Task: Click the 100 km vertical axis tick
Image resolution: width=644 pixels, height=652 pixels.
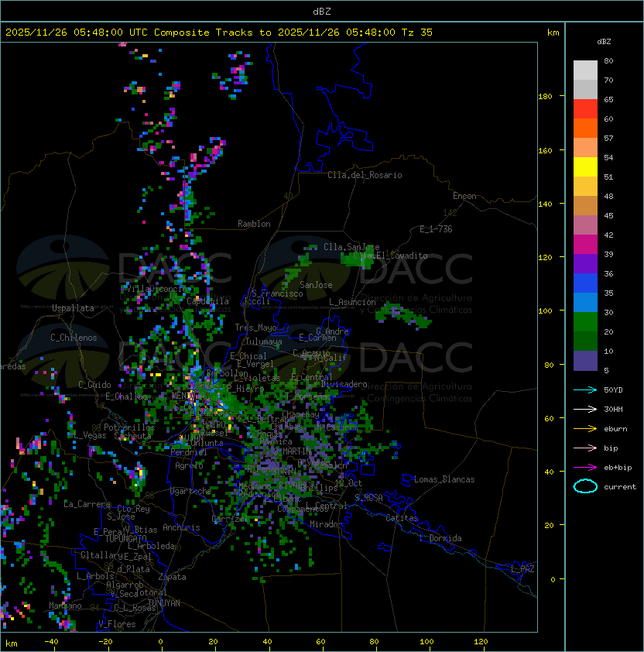Action: point(545,311)
